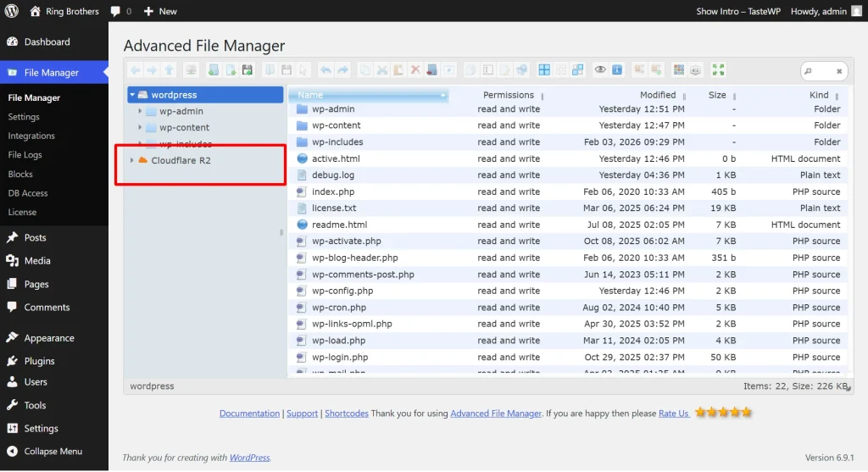Select all files with blue grid icon
868x472 pixels.
544,69
